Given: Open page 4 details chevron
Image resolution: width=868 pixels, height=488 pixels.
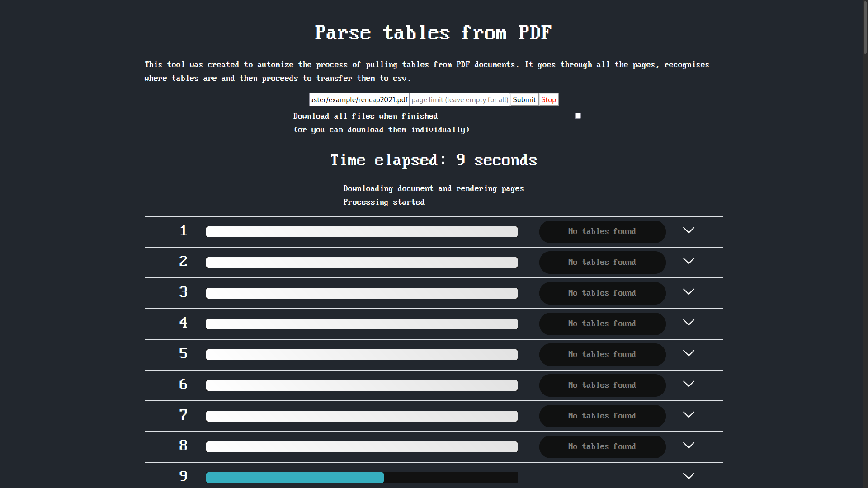Looking at the screenshot, I should pos(689,323).
